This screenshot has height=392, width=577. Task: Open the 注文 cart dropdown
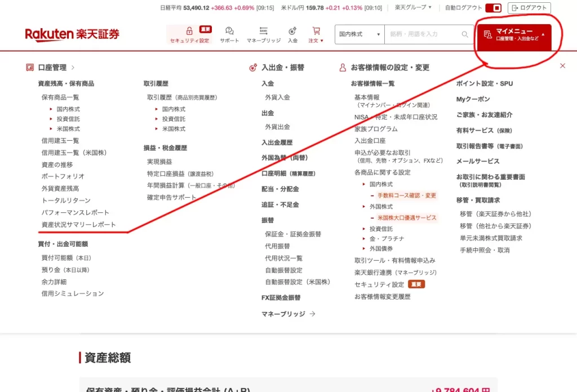316,34
